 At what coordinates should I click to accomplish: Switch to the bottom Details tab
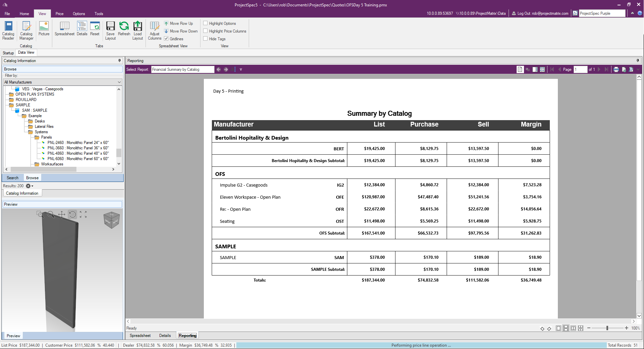click(x=165, y=336)
